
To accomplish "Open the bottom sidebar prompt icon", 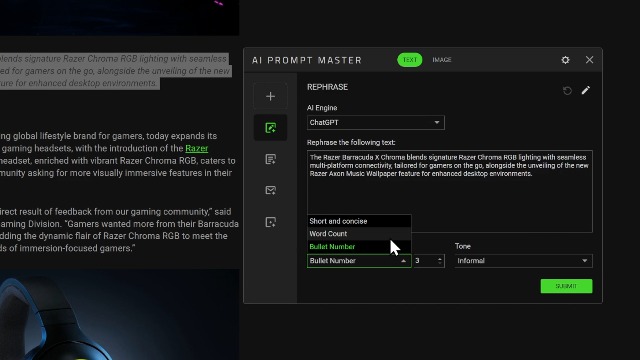I will (270, 222).
